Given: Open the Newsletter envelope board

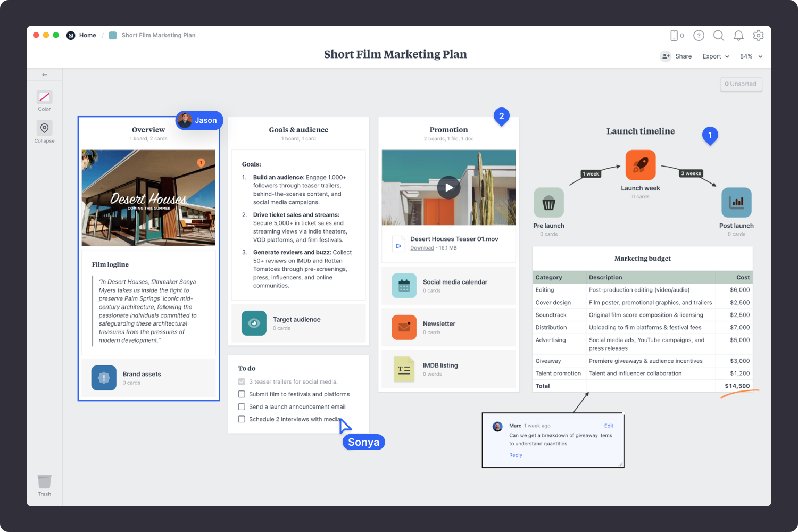Looking at the screenshot, I should [404, 327].
